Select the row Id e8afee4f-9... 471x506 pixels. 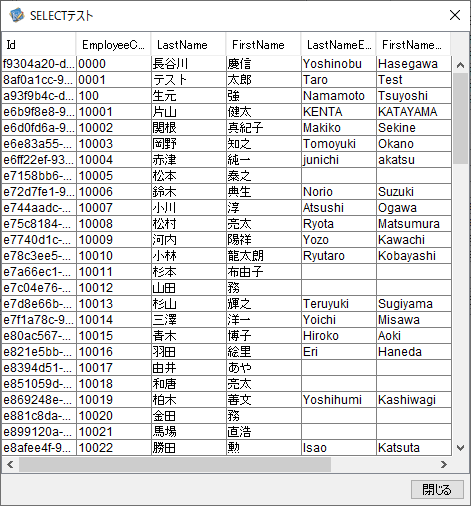(x=39, y=448)
